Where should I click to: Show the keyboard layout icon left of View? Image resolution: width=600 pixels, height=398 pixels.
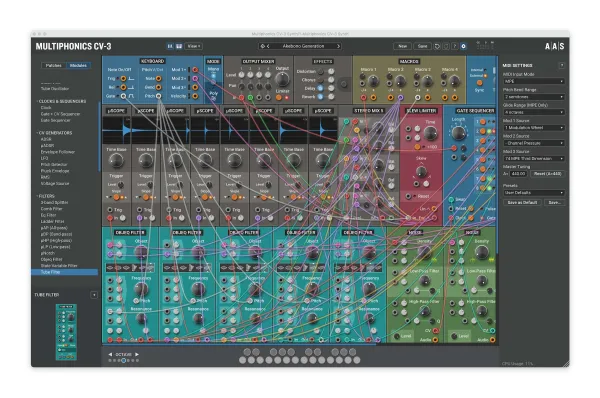click(179, 46)
